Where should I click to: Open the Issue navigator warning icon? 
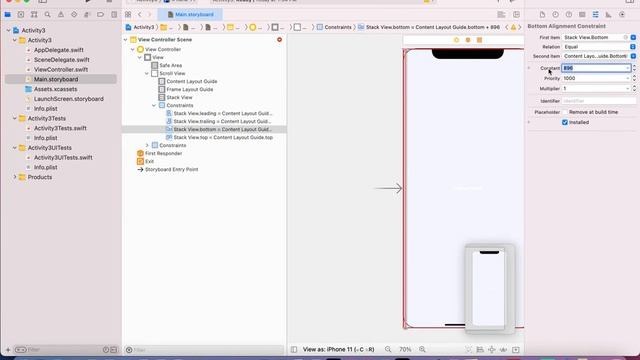tap(61, 15)
